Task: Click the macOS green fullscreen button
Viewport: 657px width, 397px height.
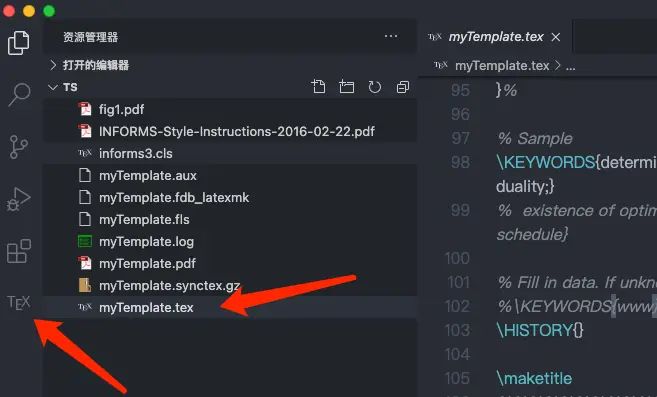Action: coord(49,11)
